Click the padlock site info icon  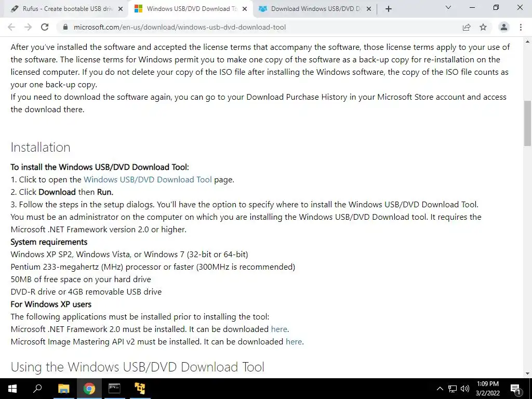[65, 27]
